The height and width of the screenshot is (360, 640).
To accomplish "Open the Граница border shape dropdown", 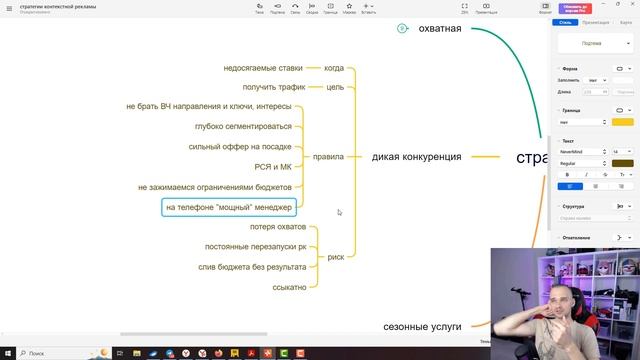I will coord(623,110).
